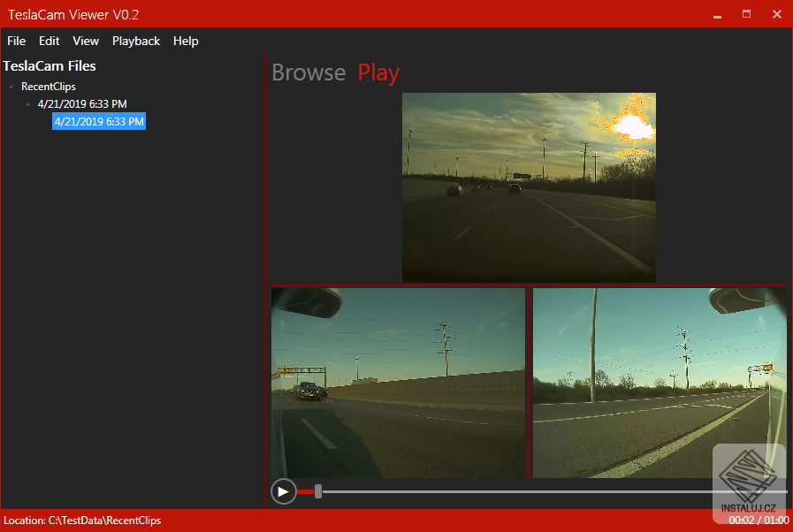The width and height of the screenshot is (793, 532).
Task: Click the Play button on the playback bar
Action: (283, 491)
